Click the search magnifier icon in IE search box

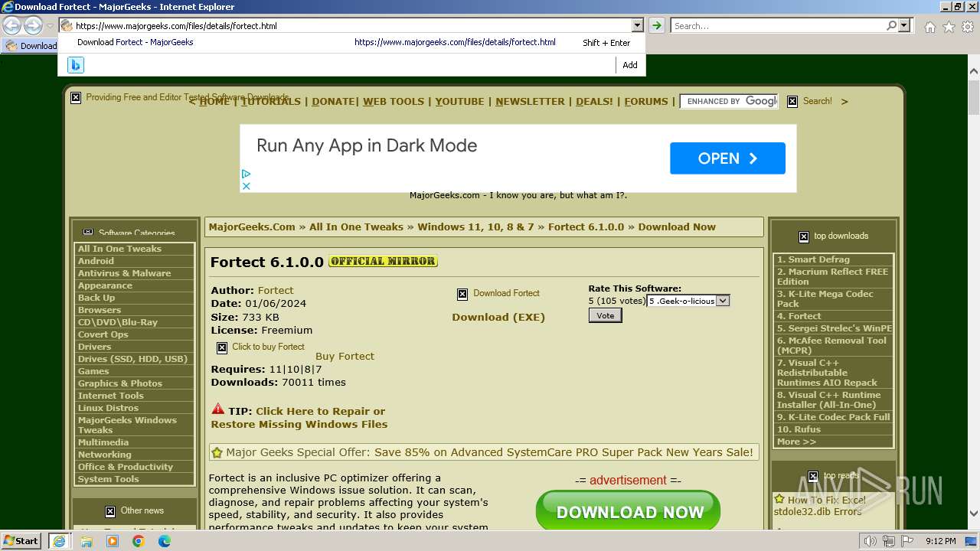tap(891, 25)
